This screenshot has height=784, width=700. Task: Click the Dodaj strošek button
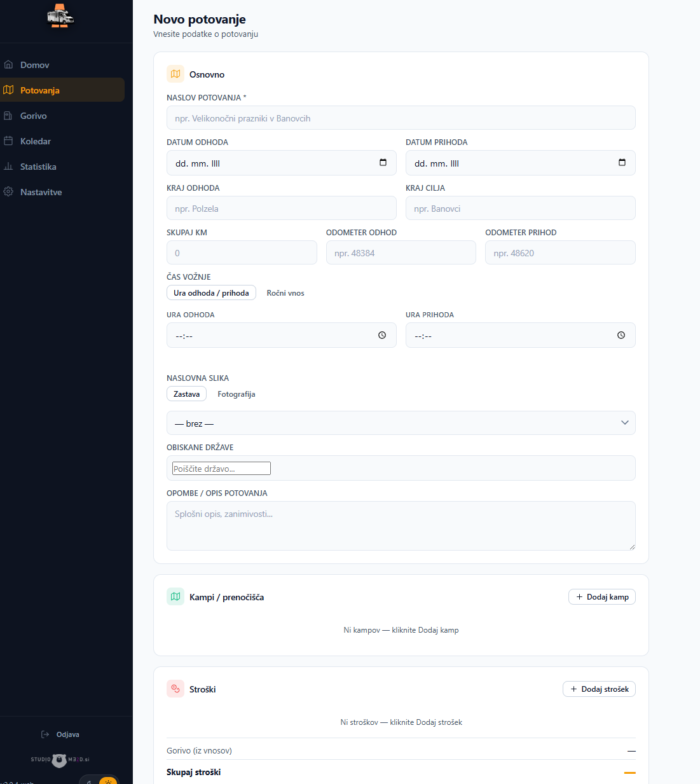click(599, 689)
